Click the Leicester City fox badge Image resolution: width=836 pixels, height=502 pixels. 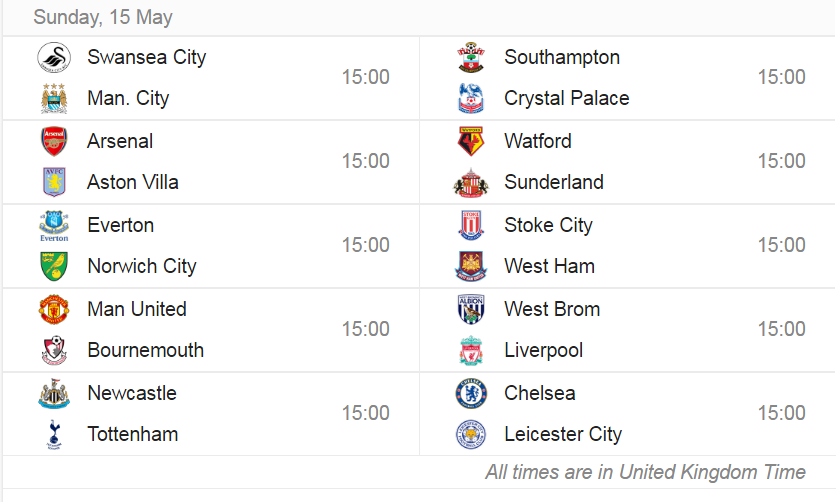[x=471, y=434]
